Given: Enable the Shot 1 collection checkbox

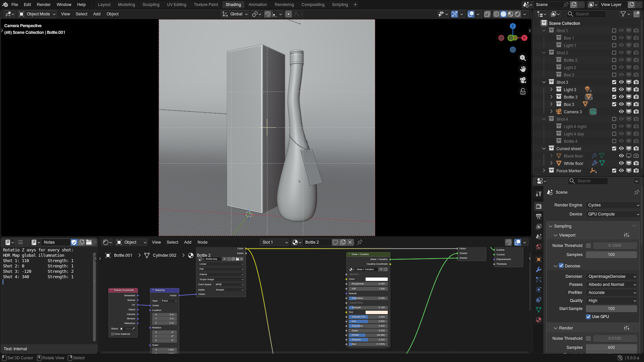Looking at the screenshot, I should point(614,31).
